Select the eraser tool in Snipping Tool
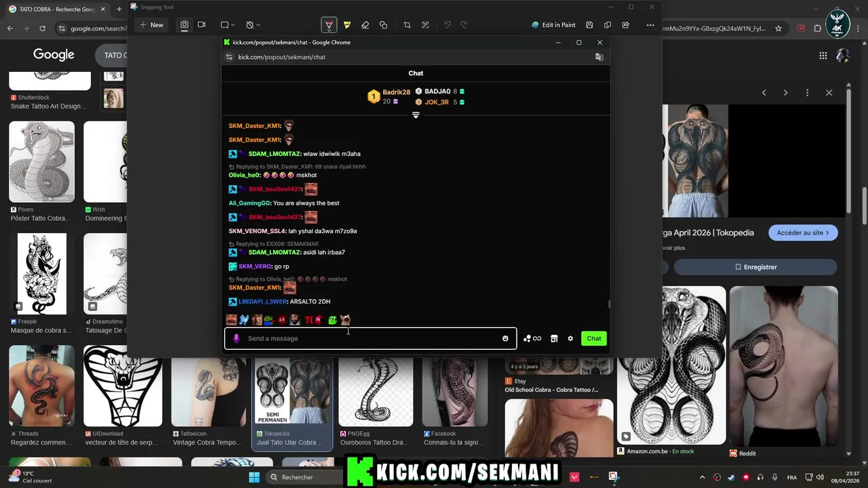This screenshot has height=488, width=868. pyautogui.click(x=365, y=25)
